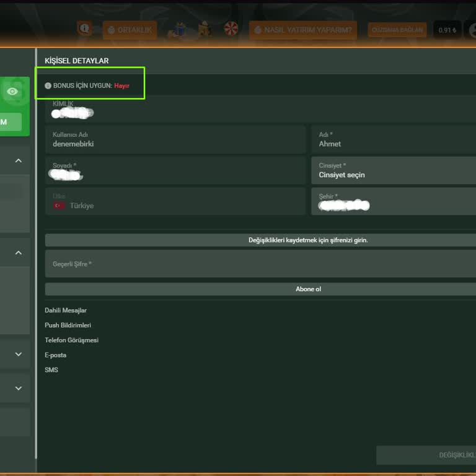Collapse the second sidebar section with up chevron
The height and width of the screenshot is (476, 476).
18,253
